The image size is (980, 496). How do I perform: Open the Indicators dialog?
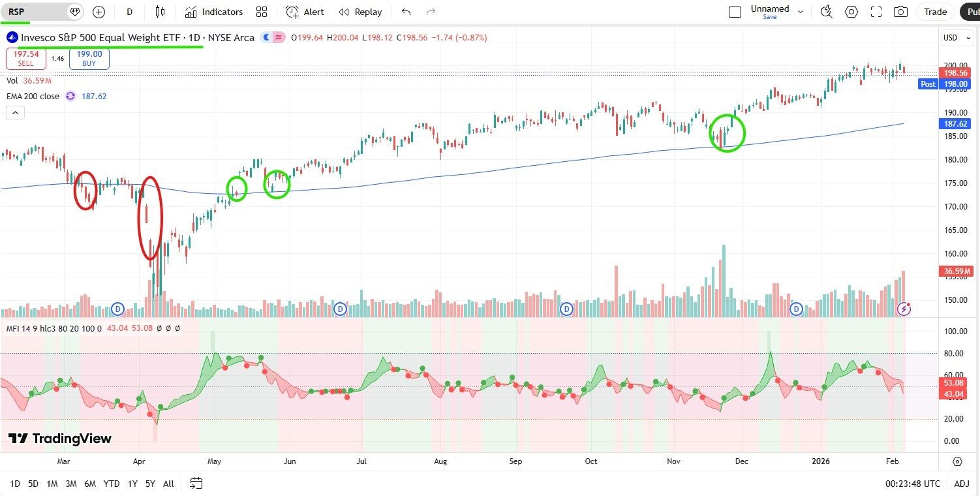tap(213, 12)
